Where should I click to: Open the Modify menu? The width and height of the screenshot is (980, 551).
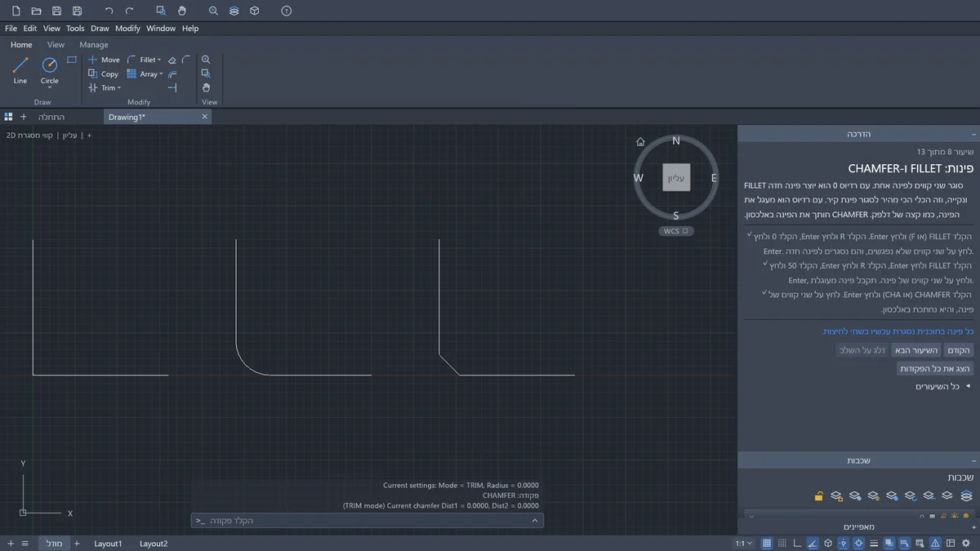point(127,28)
